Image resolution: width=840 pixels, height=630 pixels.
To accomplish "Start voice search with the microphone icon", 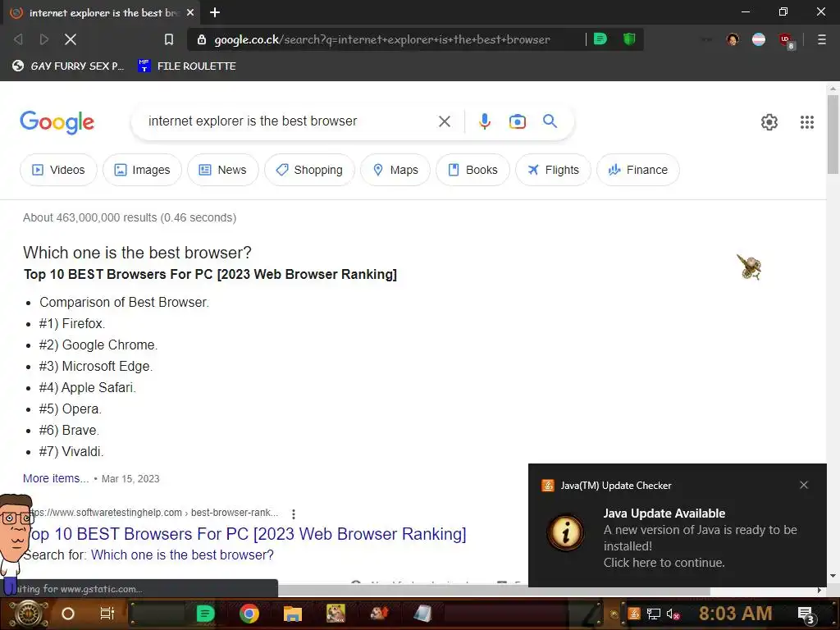I will tap(484, 121).
